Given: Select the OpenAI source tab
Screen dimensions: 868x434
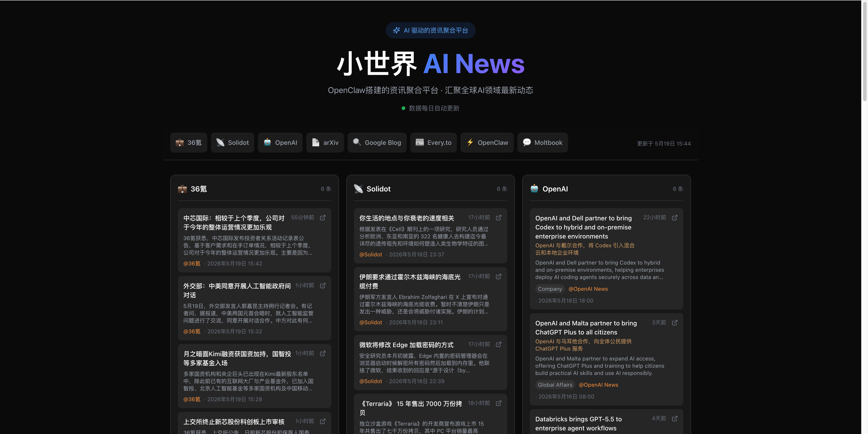Looking at the screenshot, I should click(280, 143).
